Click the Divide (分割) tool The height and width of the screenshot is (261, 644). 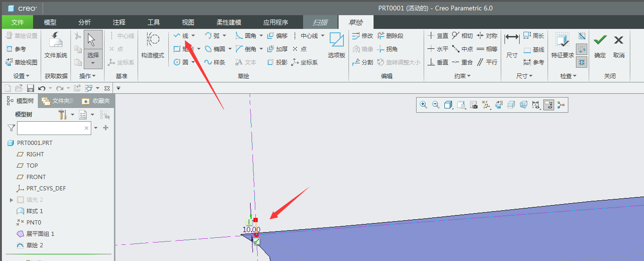click(x=363, y=62)
